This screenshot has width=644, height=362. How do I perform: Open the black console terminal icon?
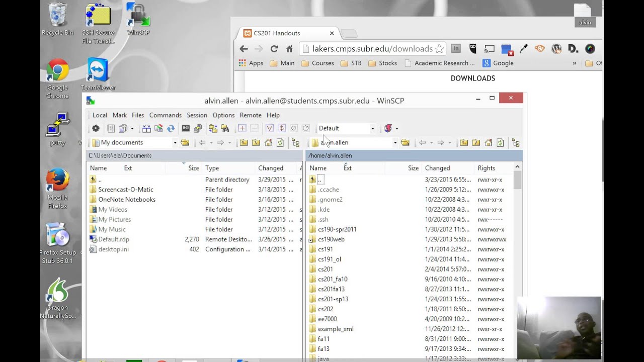click(x=186, y=128)
